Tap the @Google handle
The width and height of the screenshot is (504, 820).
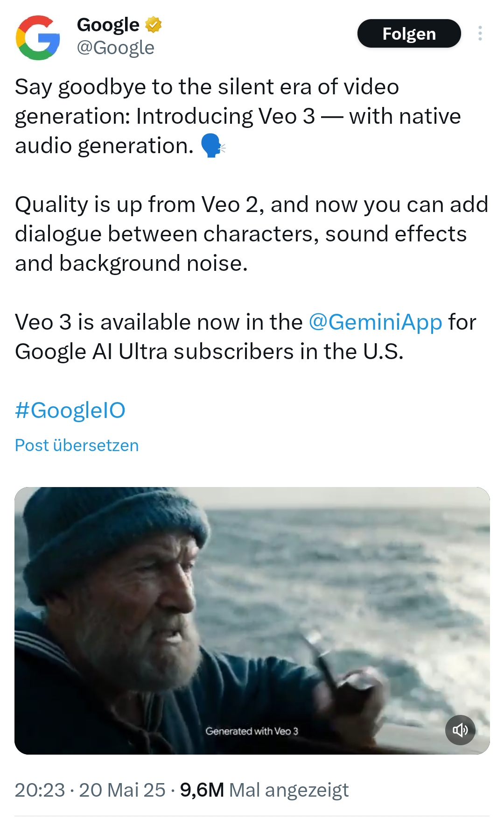[115, 48]
